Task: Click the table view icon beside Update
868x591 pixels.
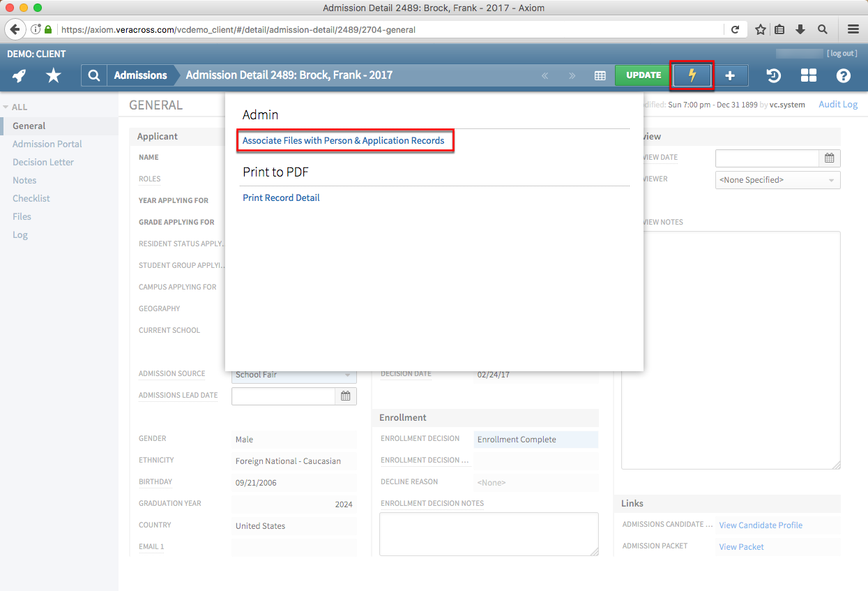Action: coord(600,75)
